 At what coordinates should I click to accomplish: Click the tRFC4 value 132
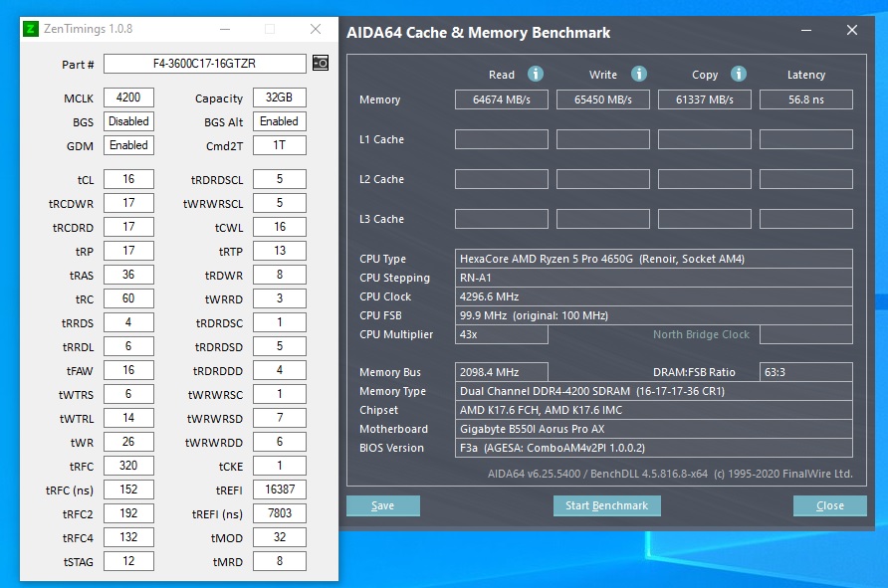(128, 537)
